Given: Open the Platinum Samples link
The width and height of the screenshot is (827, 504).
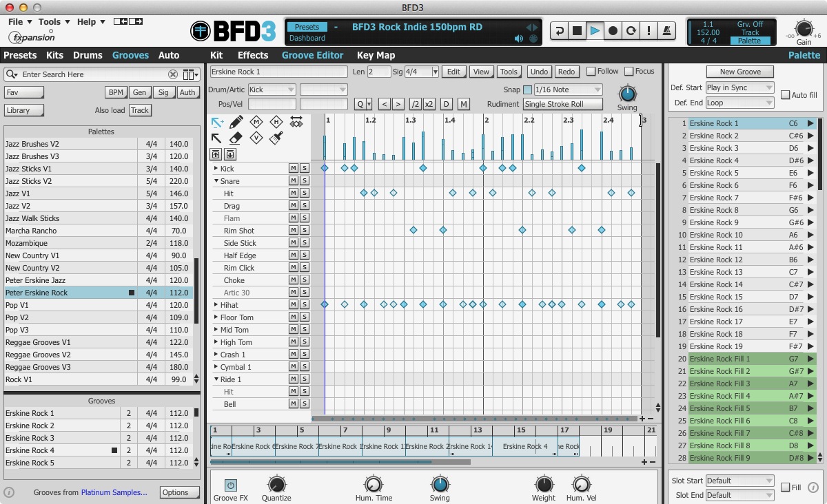Looking at the screenshot, I should coord(114,492).
